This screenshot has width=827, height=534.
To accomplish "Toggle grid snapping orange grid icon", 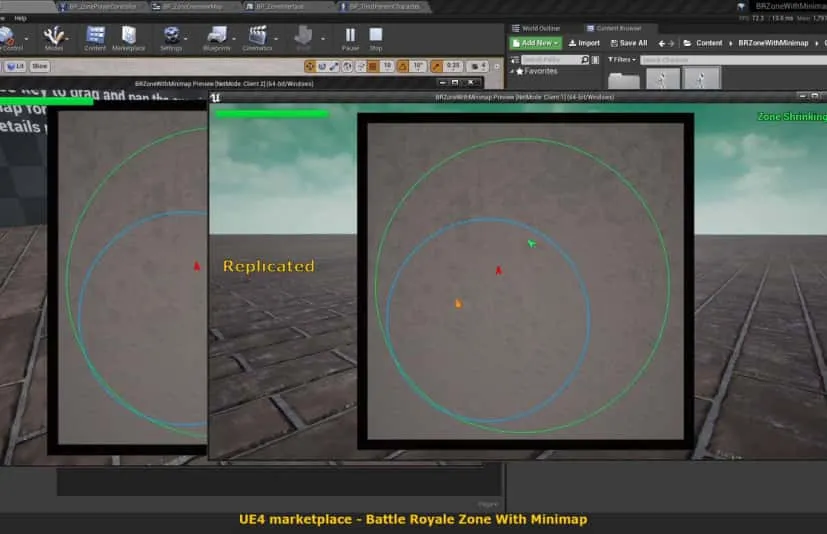I will point(373,66).
